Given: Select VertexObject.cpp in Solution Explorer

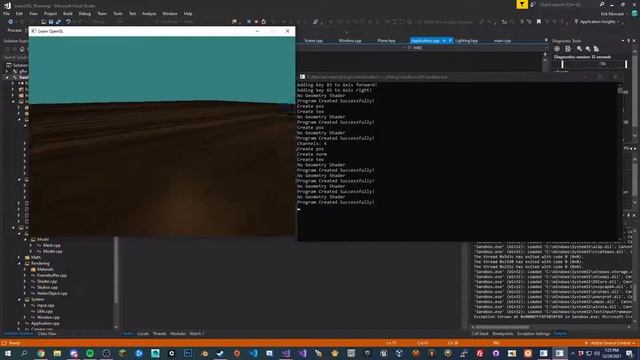Looking at the screenshot, I should (x=52, y=293).
